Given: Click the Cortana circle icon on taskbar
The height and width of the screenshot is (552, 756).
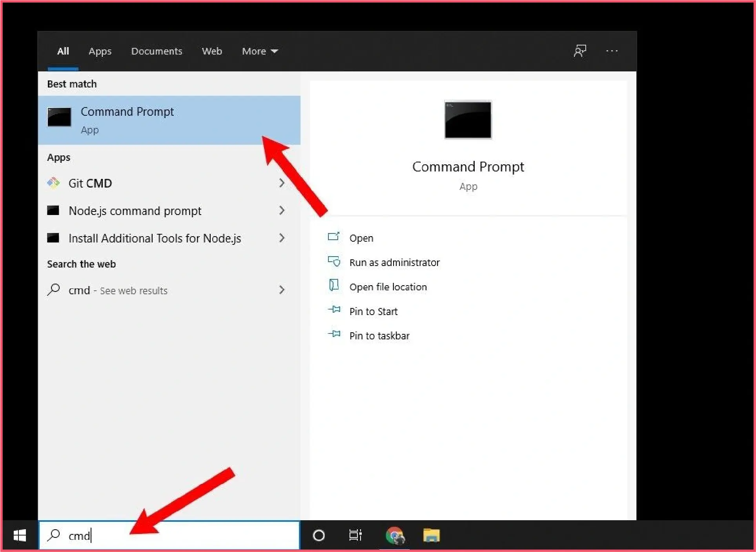Looking at the screenshot, I should 319,535.
